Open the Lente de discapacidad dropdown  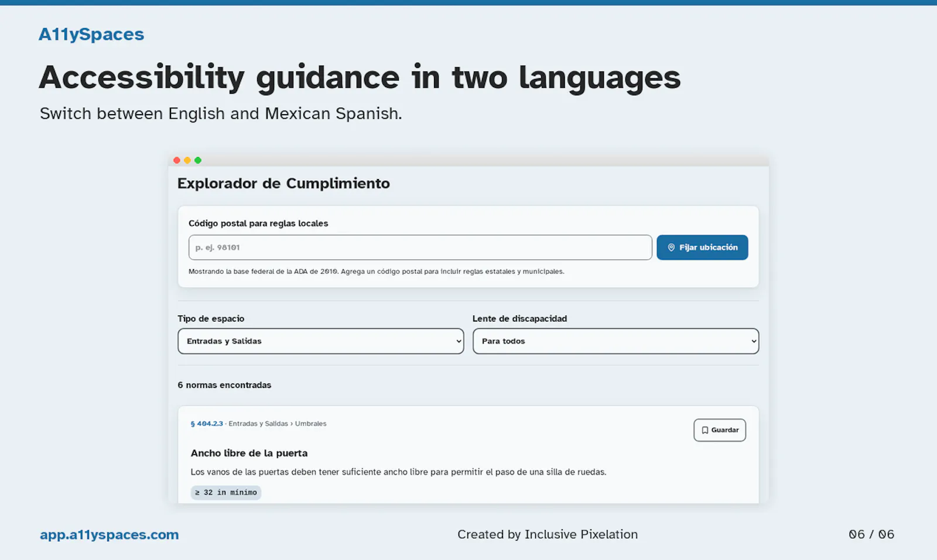pos(615,341)
